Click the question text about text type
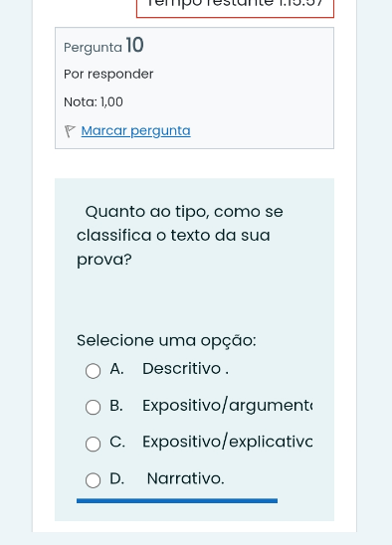This screenshot has height=545, width=392. coord(180,236)
